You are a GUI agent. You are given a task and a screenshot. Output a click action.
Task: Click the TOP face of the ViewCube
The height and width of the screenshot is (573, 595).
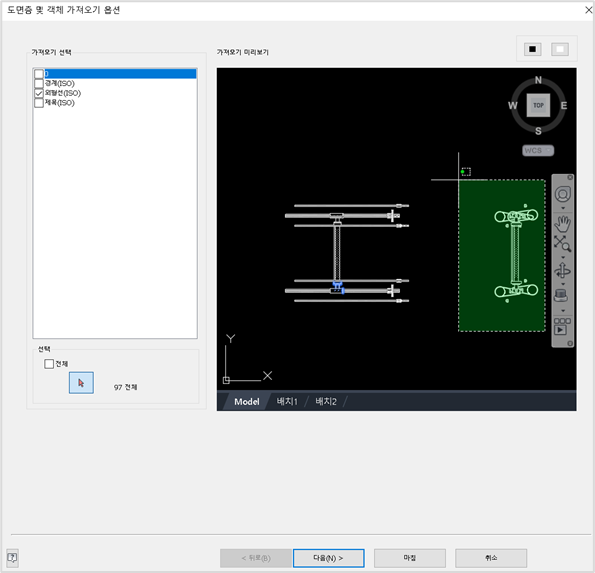click(538, 105)
